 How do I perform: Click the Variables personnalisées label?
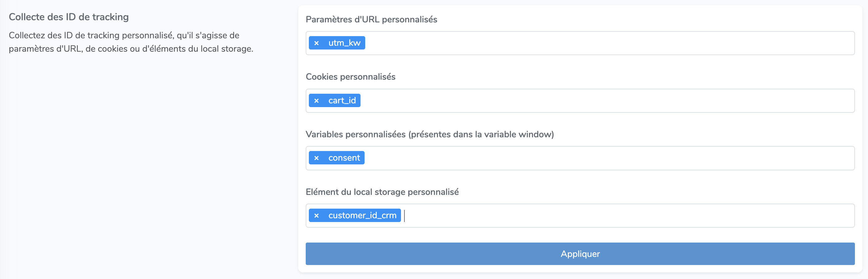pos(429,135)
